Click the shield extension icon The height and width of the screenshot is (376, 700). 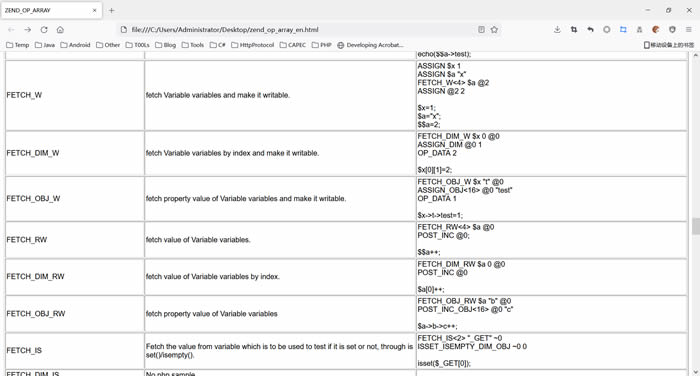672,29
